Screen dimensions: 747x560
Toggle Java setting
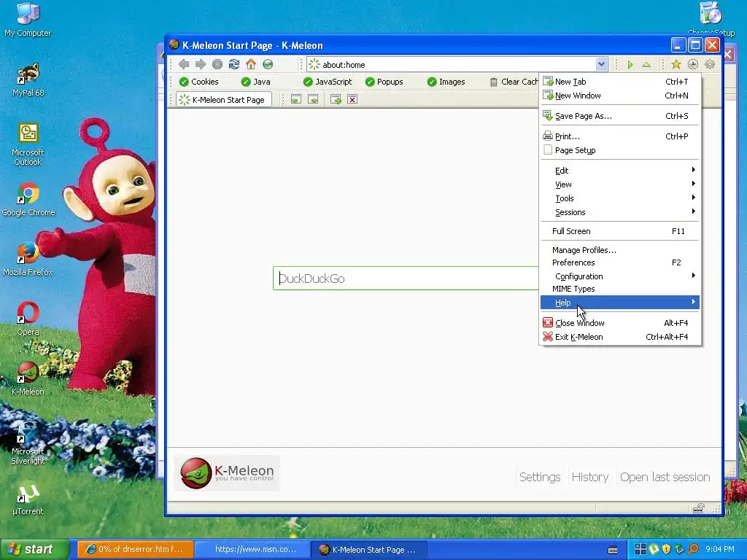coord(256,82)
